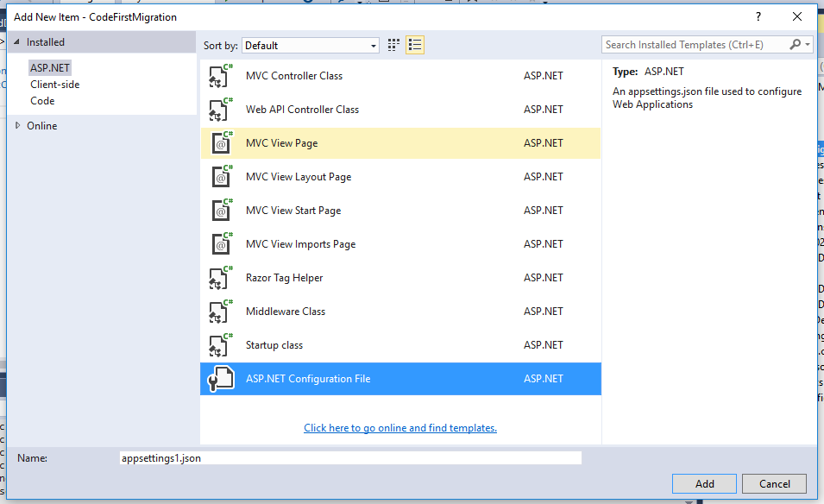This screenshot has width=824, height=504.
Task: Expand the Online templates node
Action: (17, 126)
